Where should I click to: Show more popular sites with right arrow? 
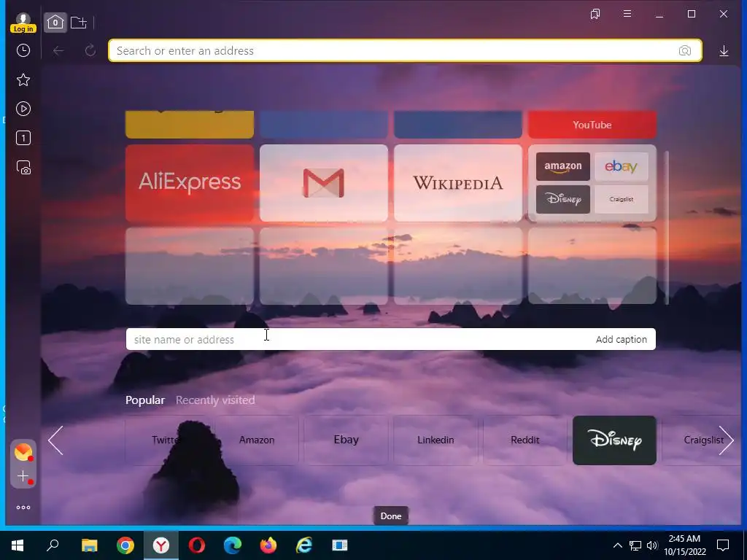click(726, 440)
